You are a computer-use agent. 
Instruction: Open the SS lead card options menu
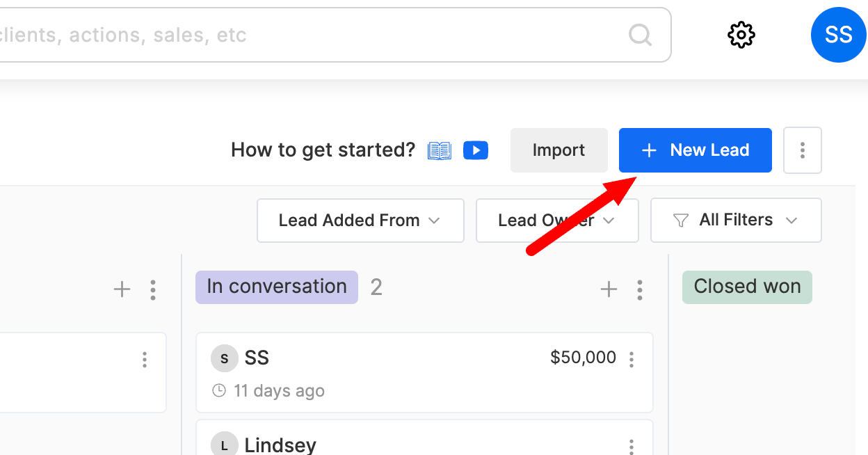(632, 360)
